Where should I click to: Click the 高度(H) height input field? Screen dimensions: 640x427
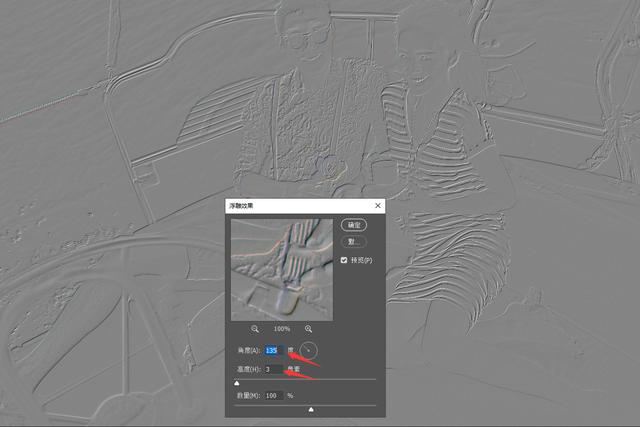point(274,369)
